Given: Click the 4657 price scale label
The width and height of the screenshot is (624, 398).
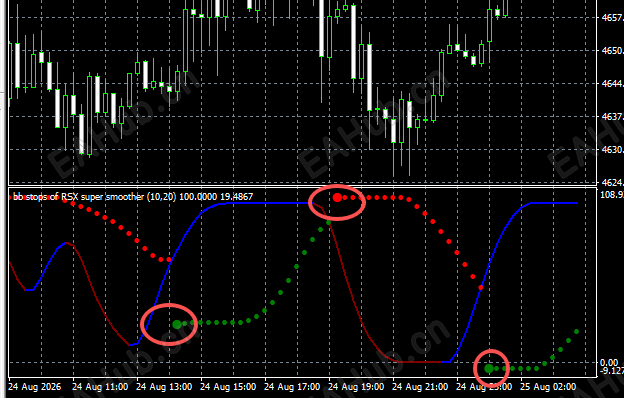Looking at the screenshot, I should [x=612, y=18].
